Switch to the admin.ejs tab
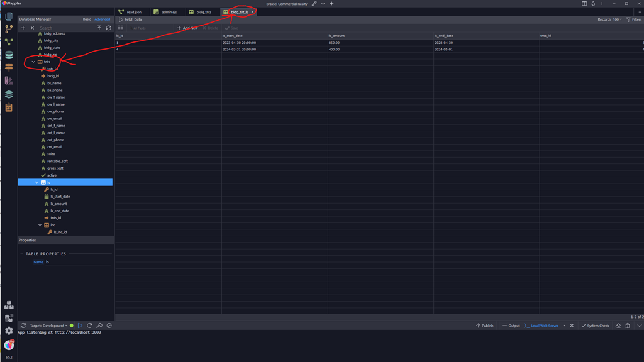644x362 pixels. click(169, 12)
